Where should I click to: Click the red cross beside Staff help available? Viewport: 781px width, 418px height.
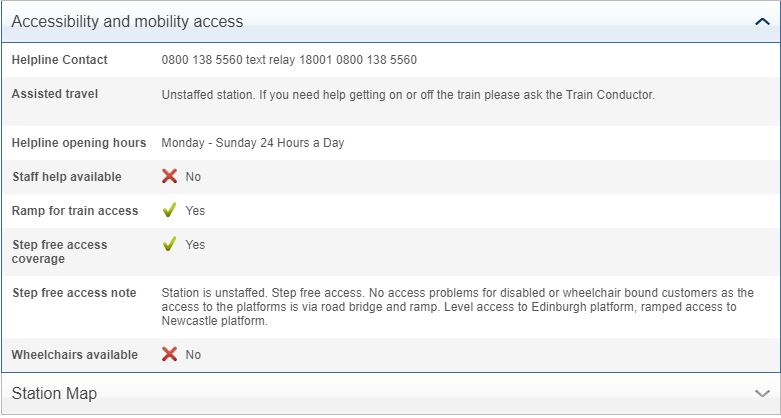[170, 177]
